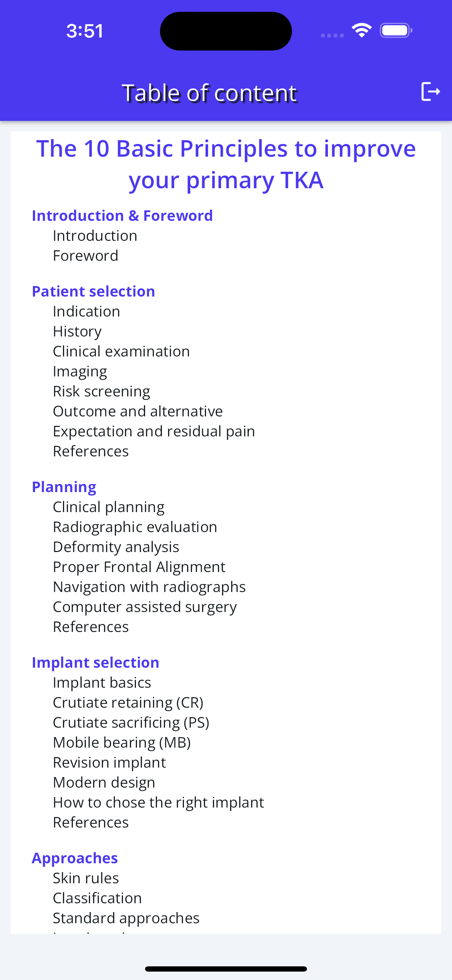View Proper Frontal Alignment
Viewport: 452px width, 980px height.
click(139, 567)
